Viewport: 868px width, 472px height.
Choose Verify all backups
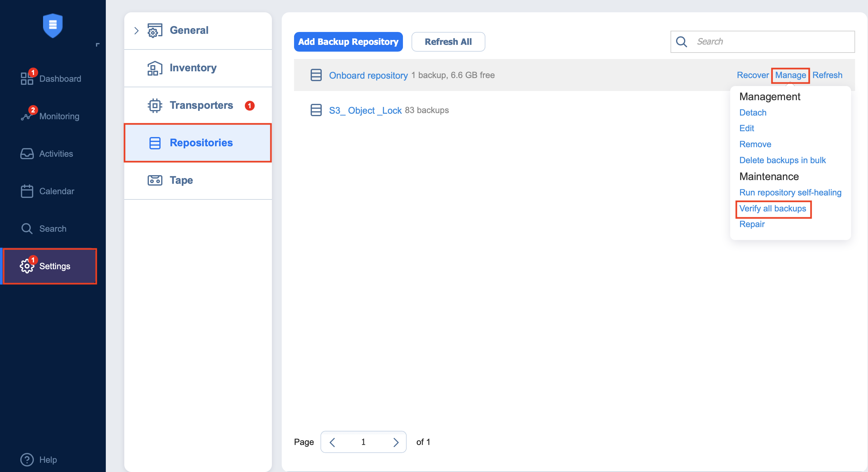773,209
